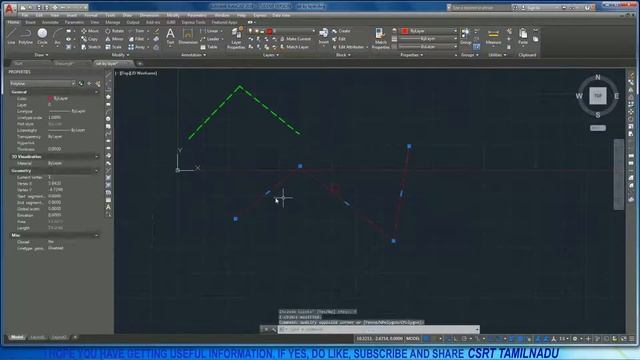This screenshot has height=360, width=640.
Task: Collapse the General section in Properties
Action: point(97,92)
